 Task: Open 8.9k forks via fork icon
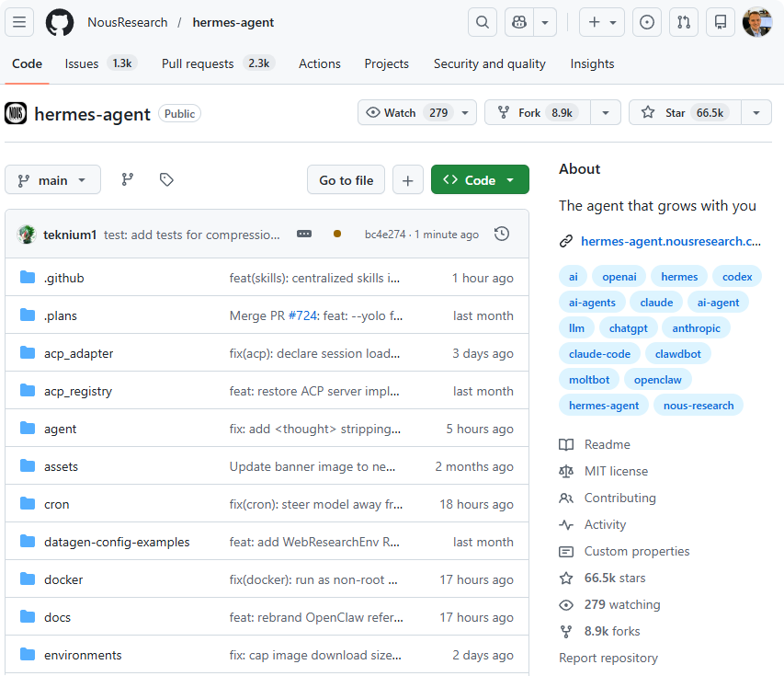coord(566,632)
